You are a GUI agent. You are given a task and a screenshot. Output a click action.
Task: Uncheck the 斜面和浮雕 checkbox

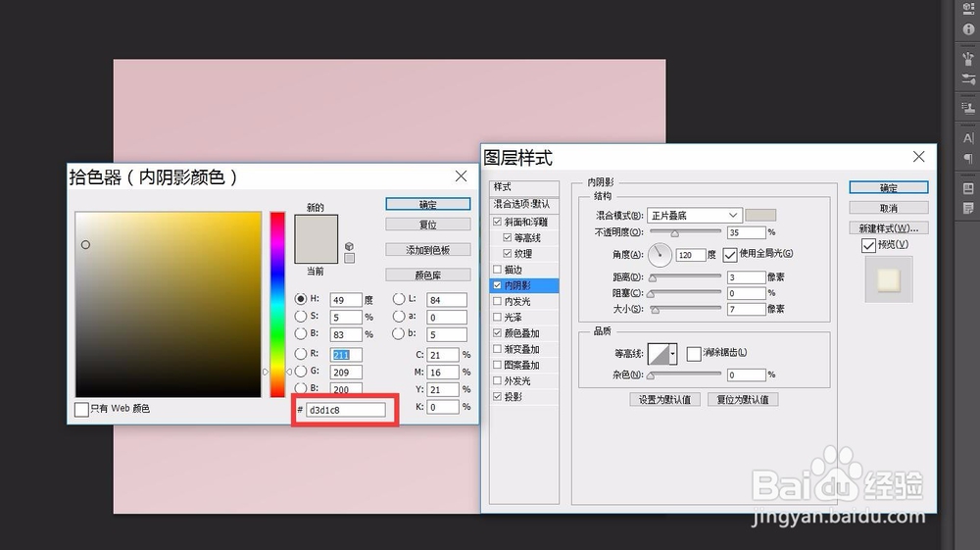coord(498,222)
